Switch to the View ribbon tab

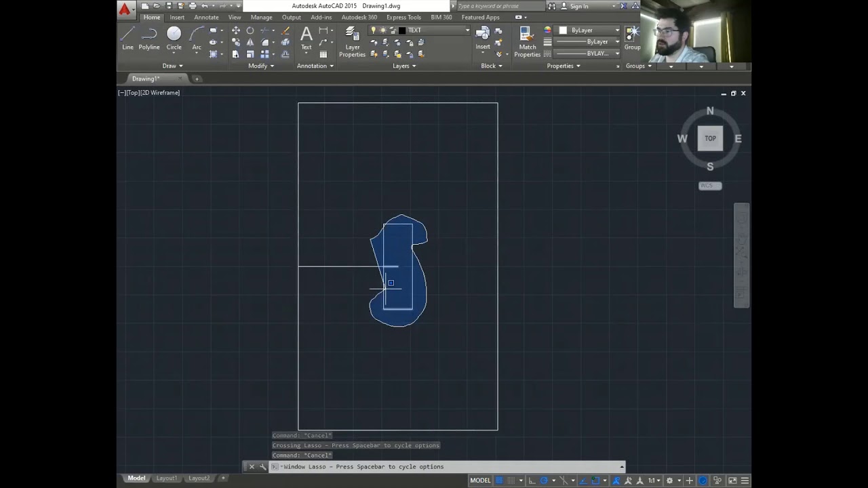click(235, 18)
